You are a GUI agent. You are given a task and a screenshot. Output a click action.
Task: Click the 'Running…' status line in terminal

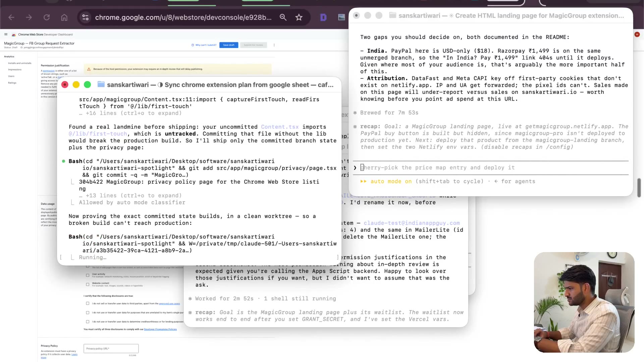coord(93,257)
